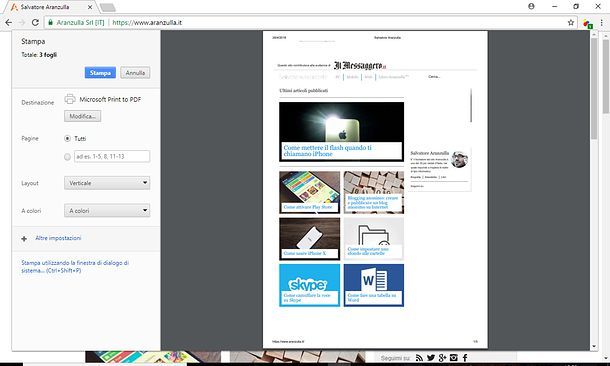Screen dimensions: 610x366
Task: Click the preview vertical scrollbar thumb
Action: pyautogui.click(x=594, y=88)
